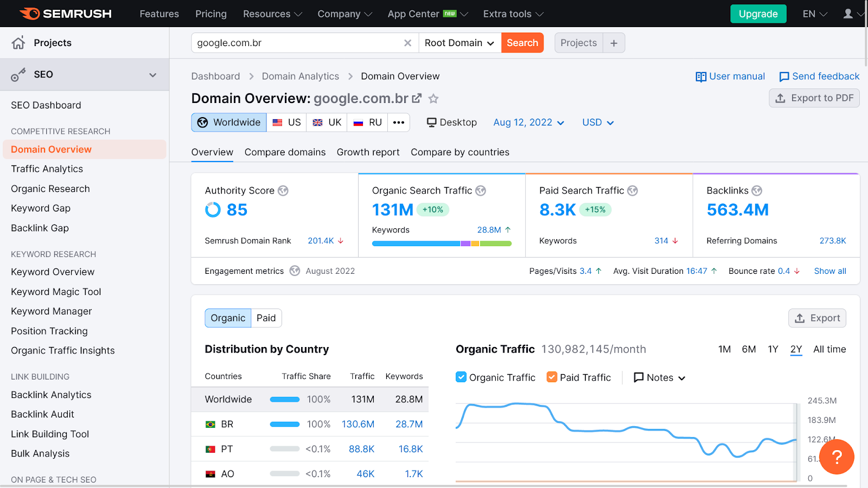Click the Authority Score ring icon

(213, 210)
